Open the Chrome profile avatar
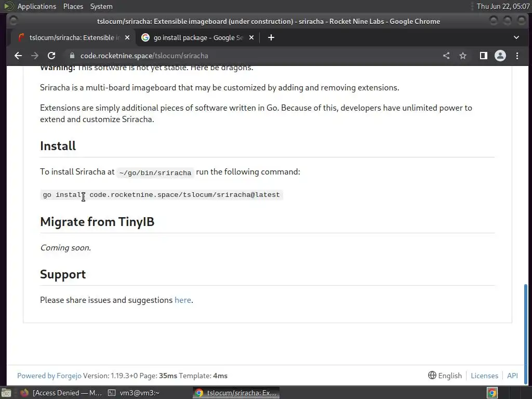 500,56
